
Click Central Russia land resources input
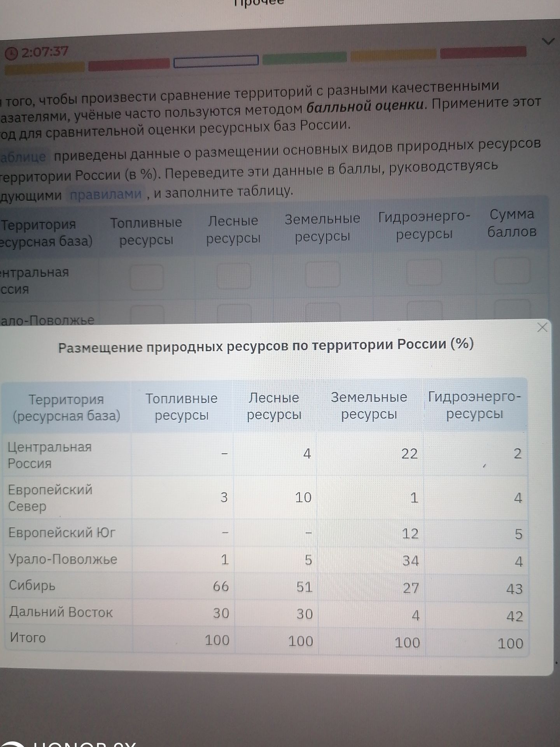322,274
